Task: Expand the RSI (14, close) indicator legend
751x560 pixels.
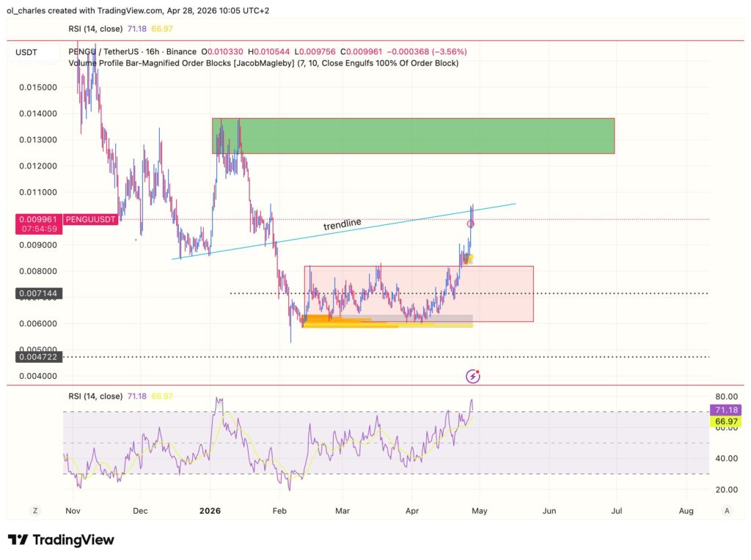Action: 96,396
